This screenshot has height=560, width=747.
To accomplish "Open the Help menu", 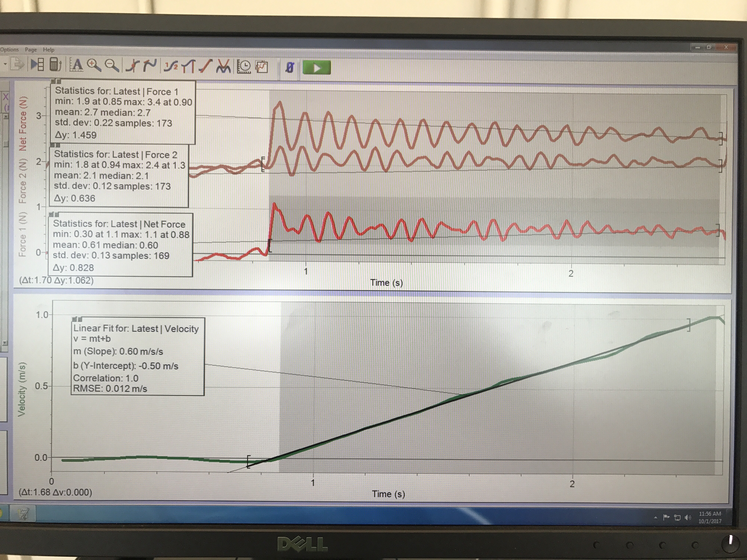I will (x=48, y=50).
